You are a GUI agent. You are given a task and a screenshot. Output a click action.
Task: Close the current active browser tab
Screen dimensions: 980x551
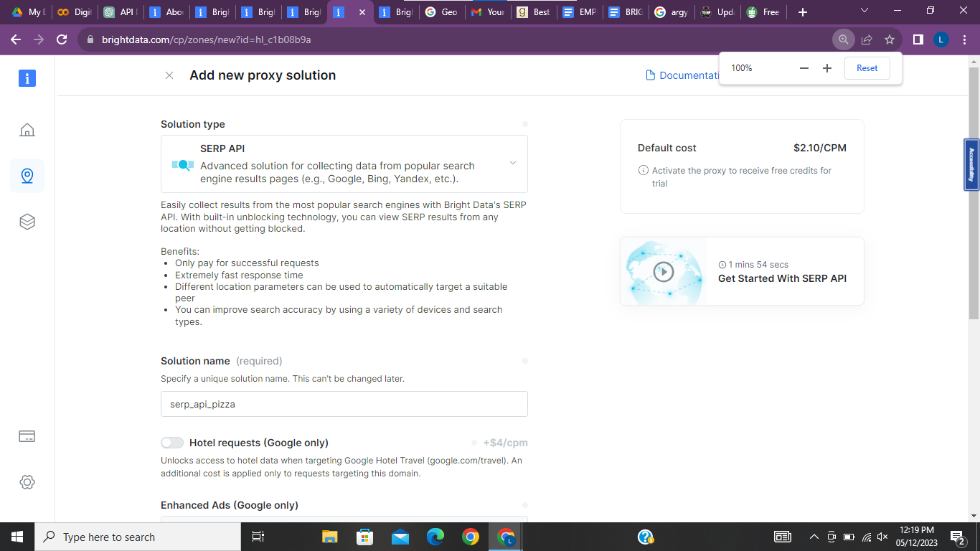tap(362, 12)
